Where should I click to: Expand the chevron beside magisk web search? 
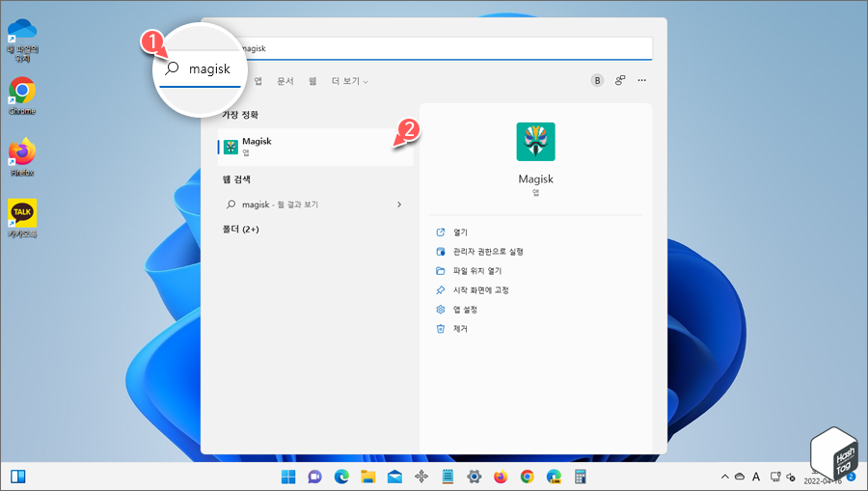tap(399, 205)
